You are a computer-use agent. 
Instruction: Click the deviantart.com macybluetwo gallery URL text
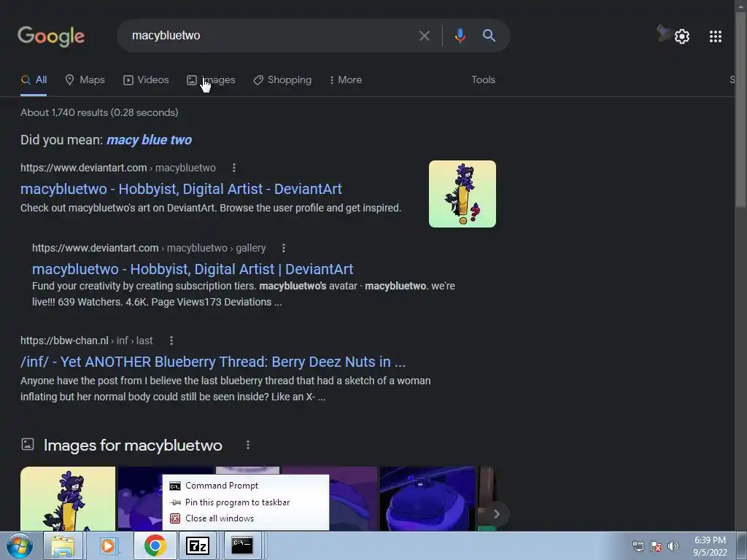149,248
